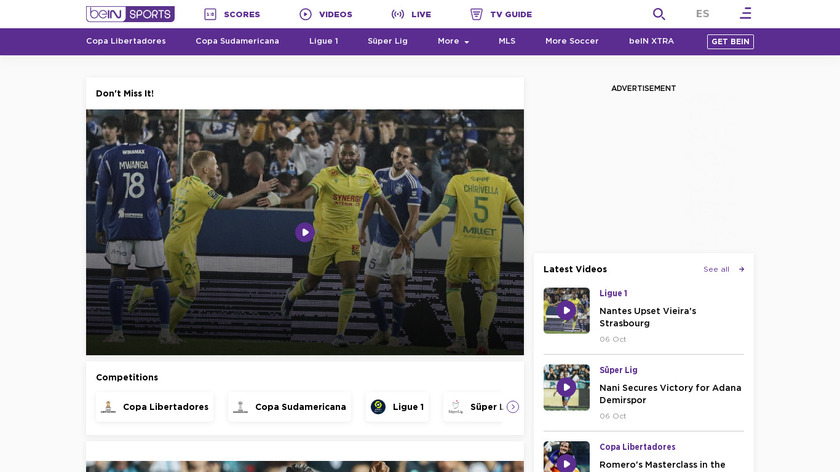Open VIDEOS in the top menu

[335, 14]
